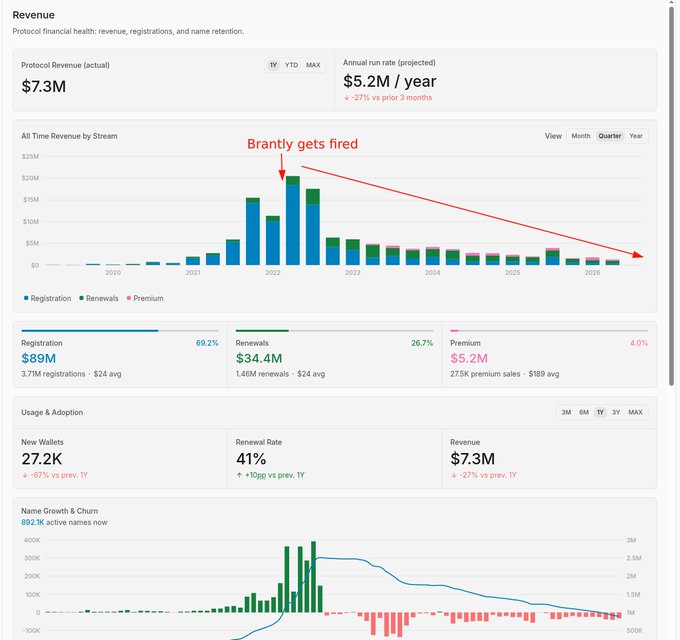The height and width of the screenshot is (640, 680).
Task: Select YTD range for Protocol Revenue
Action: 291,65
